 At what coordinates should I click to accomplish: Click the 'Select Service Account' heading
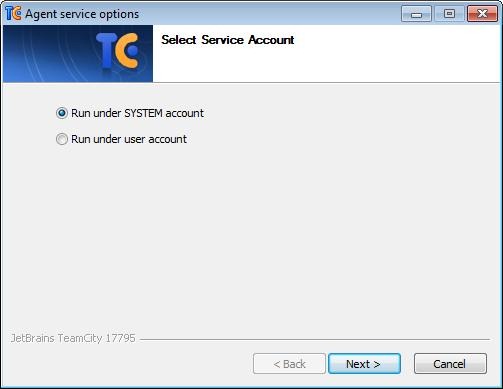coord(228,40)
